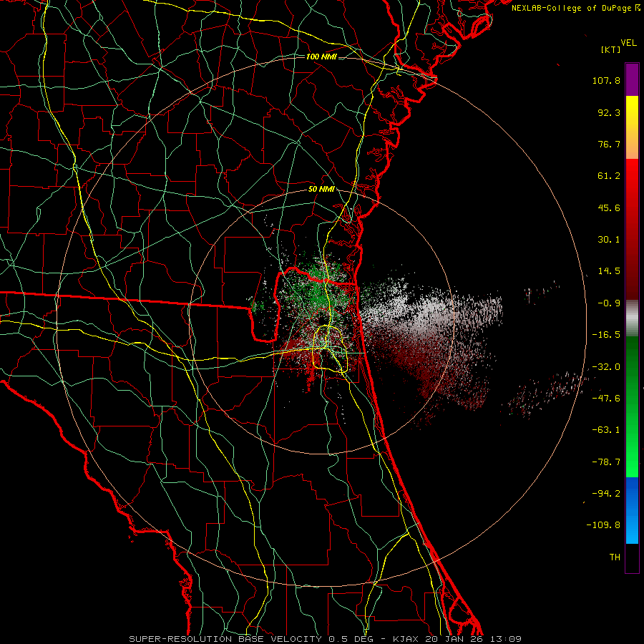Click the -32.0 legend value

coord(606,367)
